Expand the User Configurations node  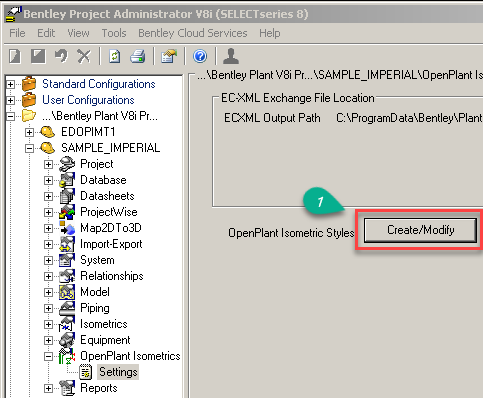(x=11, y=100)
